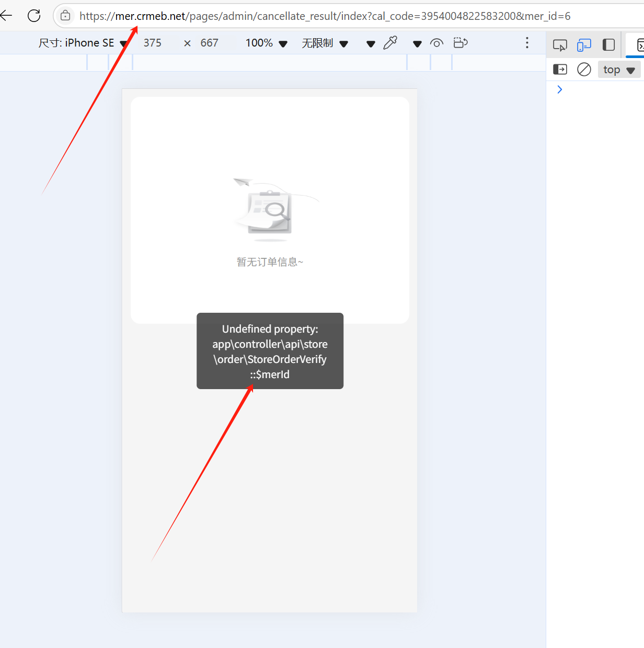Activate inspect element selector icon
The image size is (644, 648).
(560, 45)
